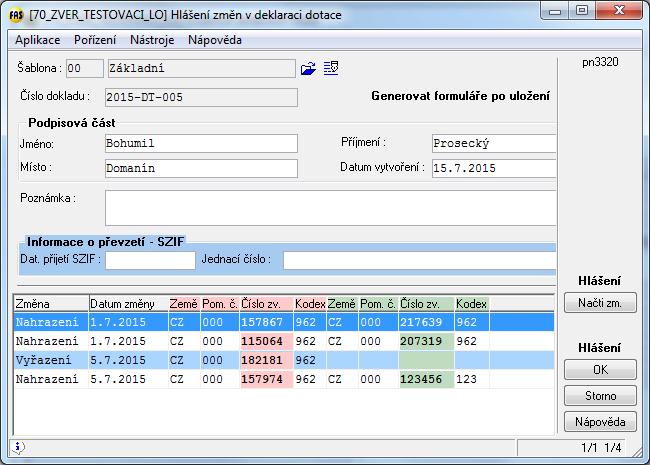Click the Nápověda button below Storno
This screenshot has width=650, height=465.
600,420
